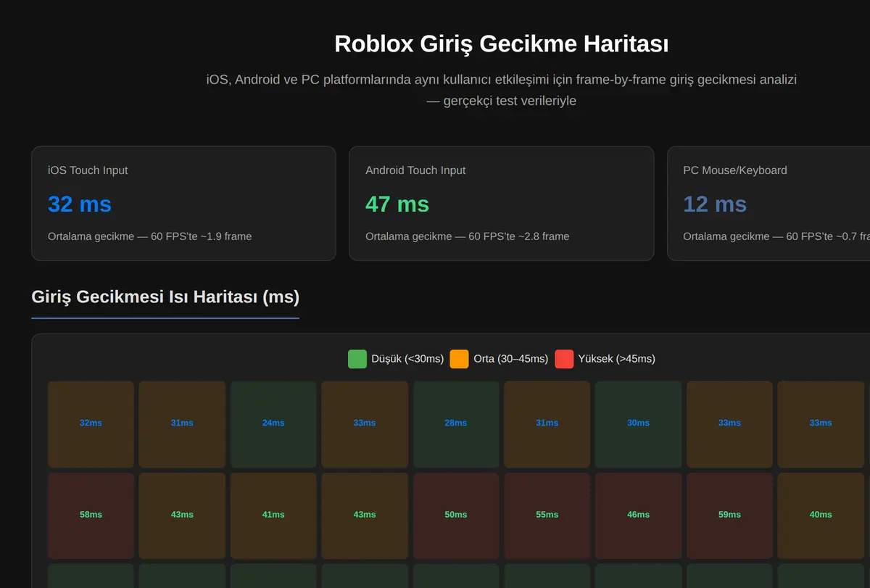
Task: Select the heatmap cell showing 55ms
Action: coord(547,516)
